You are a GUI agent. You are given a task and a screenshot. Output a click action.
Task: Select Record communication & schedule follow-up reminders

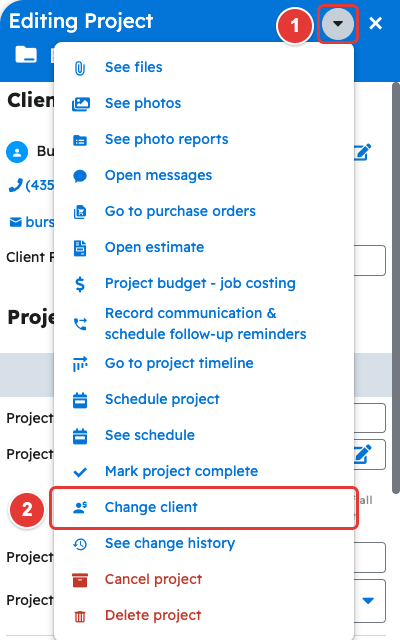pyautogui.click(x=206, y=323)
